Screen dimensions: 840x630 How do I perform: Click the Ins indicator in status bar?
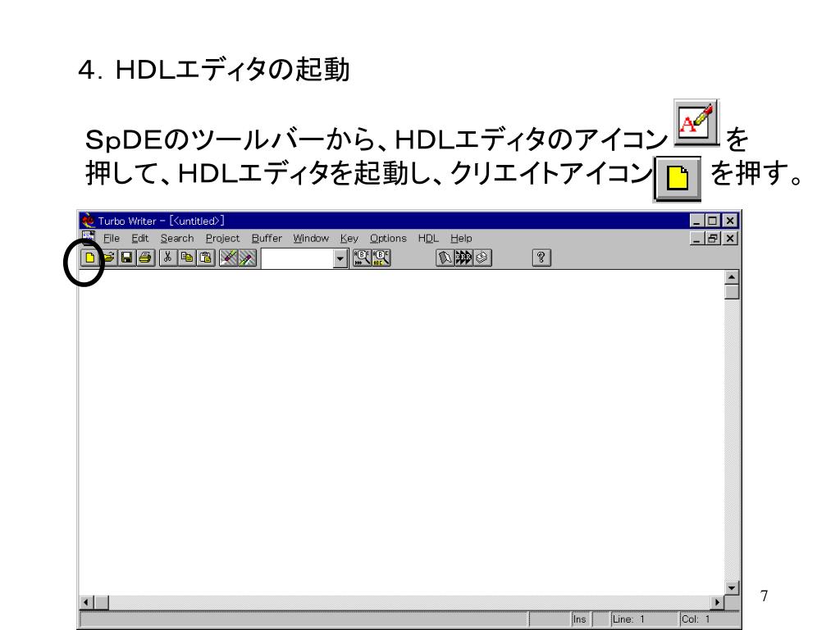[x=580, y=619]
